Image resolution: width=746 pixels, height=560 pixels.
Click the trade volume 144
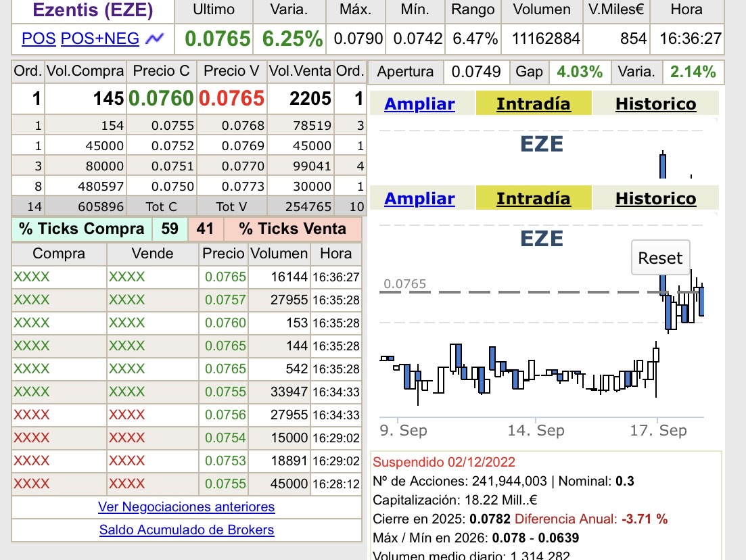297,346
